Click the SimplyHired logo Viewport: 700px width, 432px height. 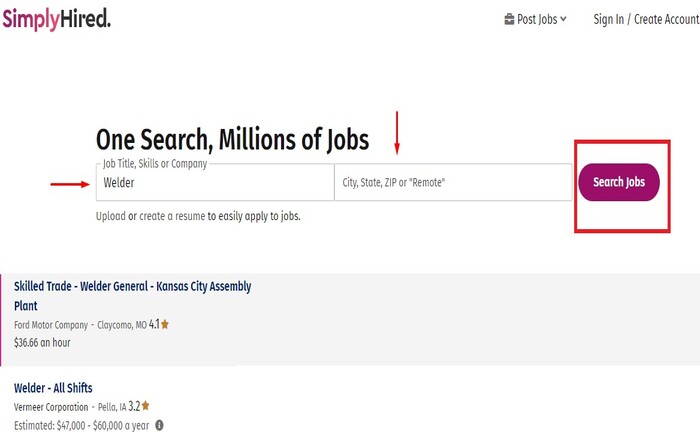coord(56,19)
